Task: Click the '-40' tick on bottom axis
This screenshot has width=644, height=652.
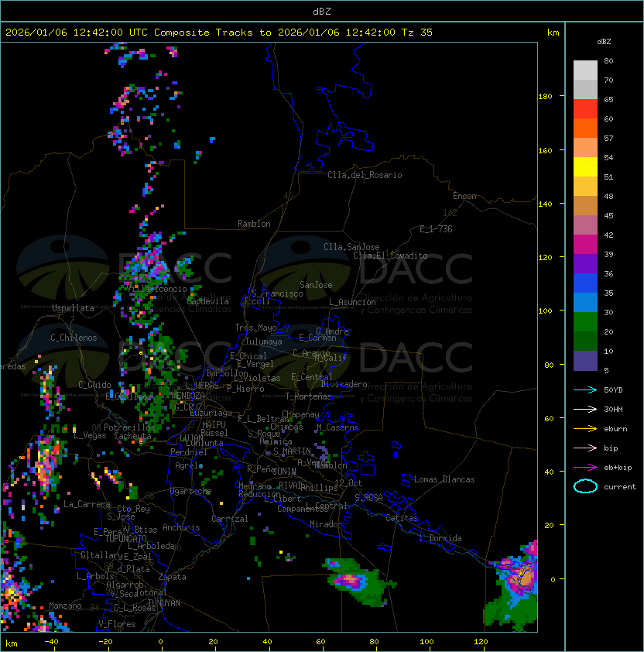Action: 51,642
